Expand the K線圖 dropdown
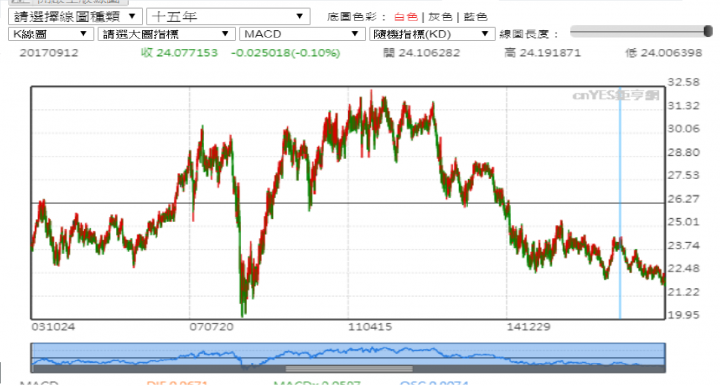 point(51,34)
